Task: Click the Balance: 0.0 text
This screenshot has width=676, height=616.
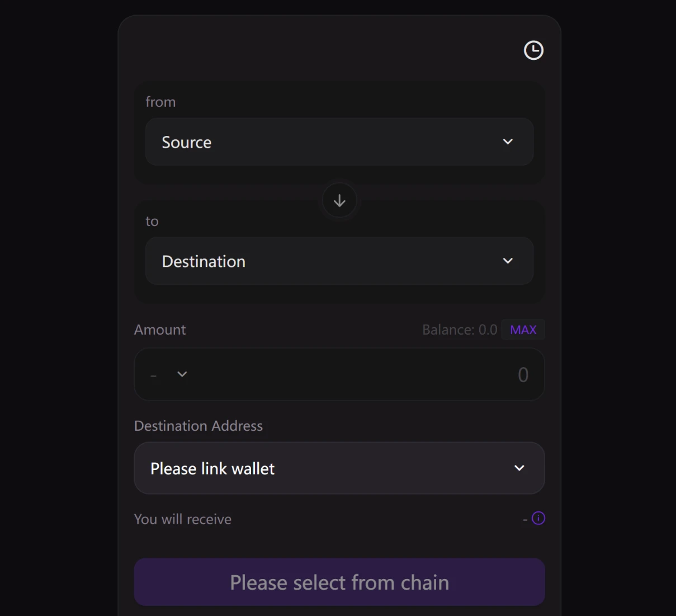Action: pyautogui.click(x=460, y=330)
